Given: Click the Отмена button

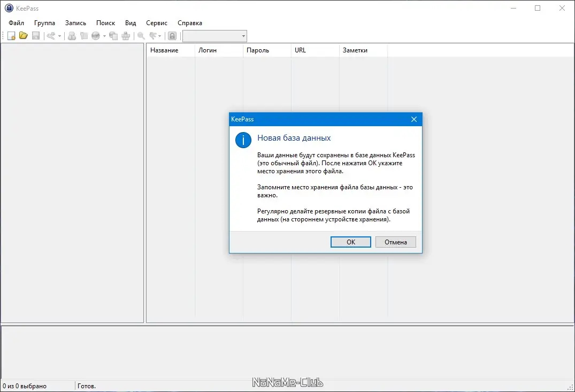Looking at the screenshot, I should [x=396, y=242].
